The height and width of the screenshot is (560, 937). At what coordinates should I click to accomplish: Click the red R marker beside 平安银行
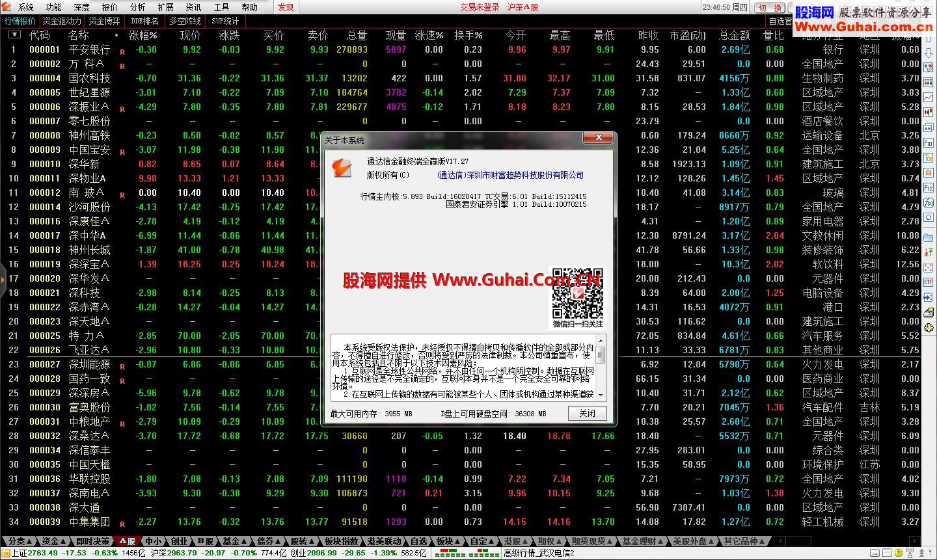122,51
